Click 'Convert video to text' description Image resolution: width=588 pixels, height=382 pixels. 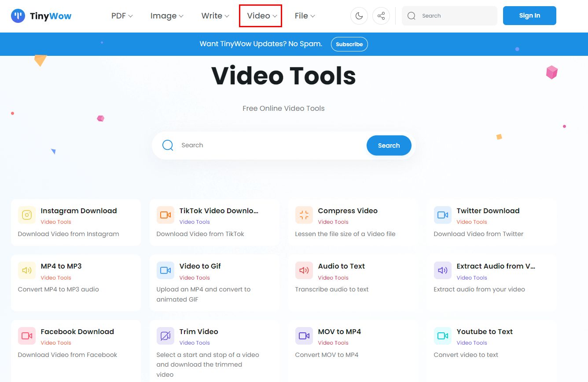click(x=466, y=355)
